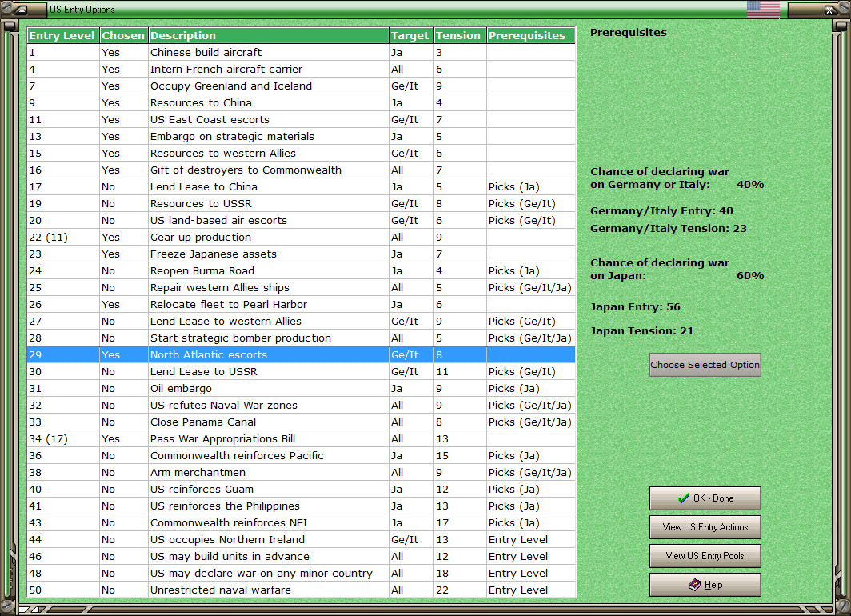The height and width of the screenshot is (616, 851).
Task: Select US reinforces the Philippines row
Action: [x=302, y=506]
